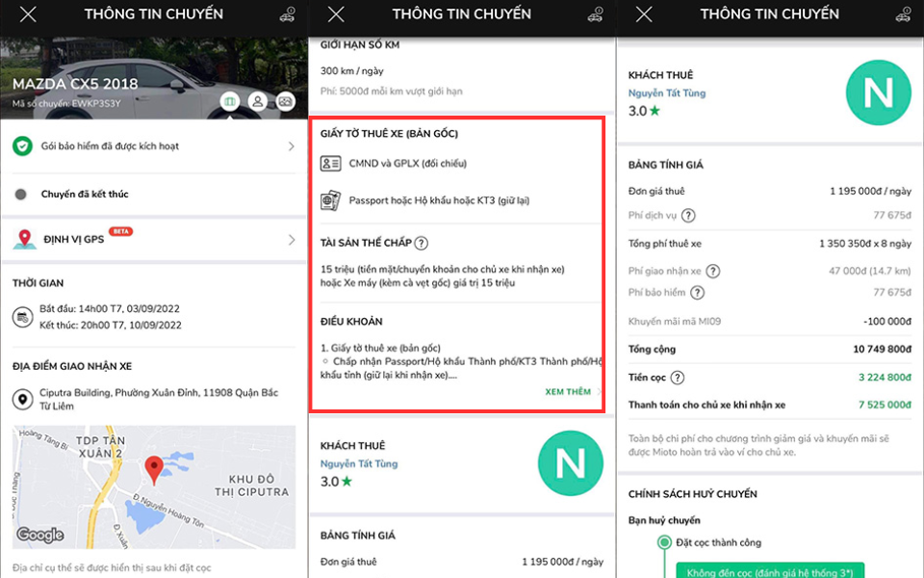This screenshot has width=924, height=578.
Task: Open the help icon beside Tiền cọc
Action: 678,378
